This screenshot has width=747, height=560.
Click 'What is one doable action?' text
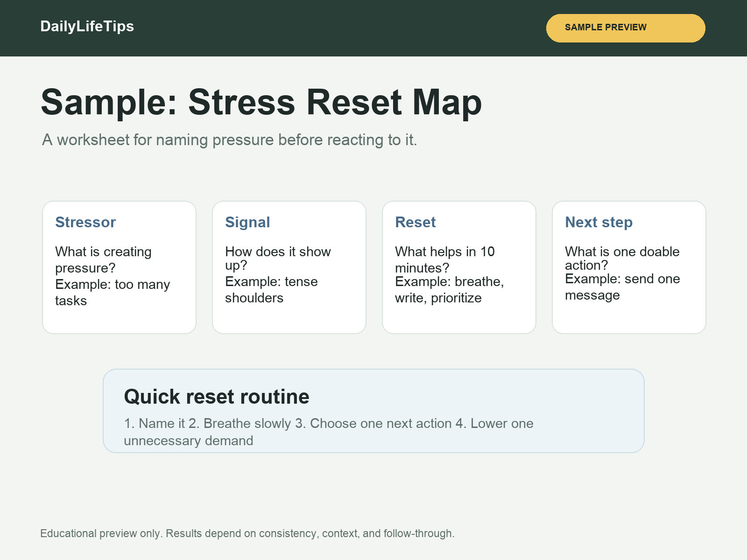click(x=622, y=258)
